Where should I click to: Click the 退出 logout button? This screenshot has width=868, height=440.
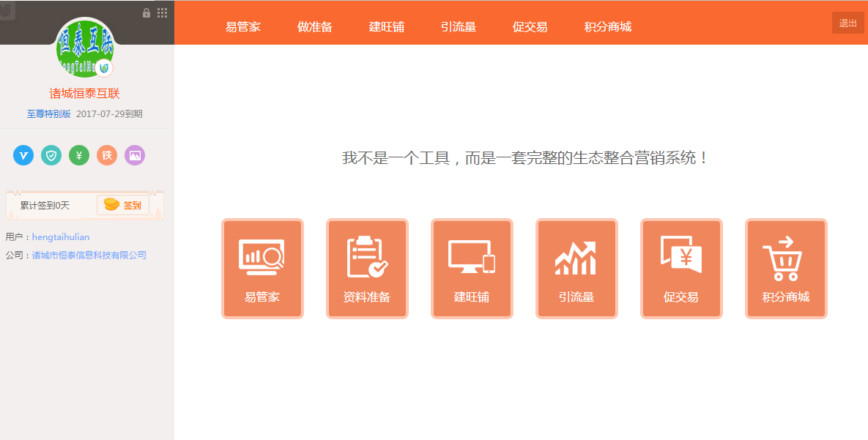pyautogui.click(x=848, y=23)
